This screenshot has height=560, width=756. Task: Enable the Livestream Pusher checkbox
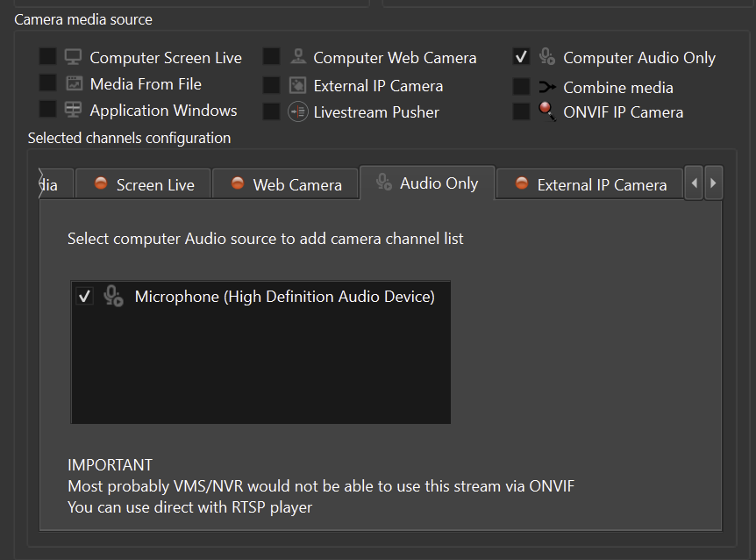272,111
